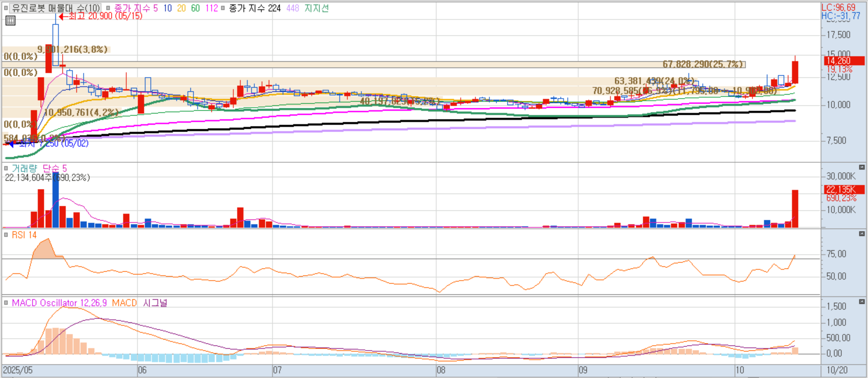Click the orange MACD line label
The image size is (868, 378).
click(x=125, y=303)
